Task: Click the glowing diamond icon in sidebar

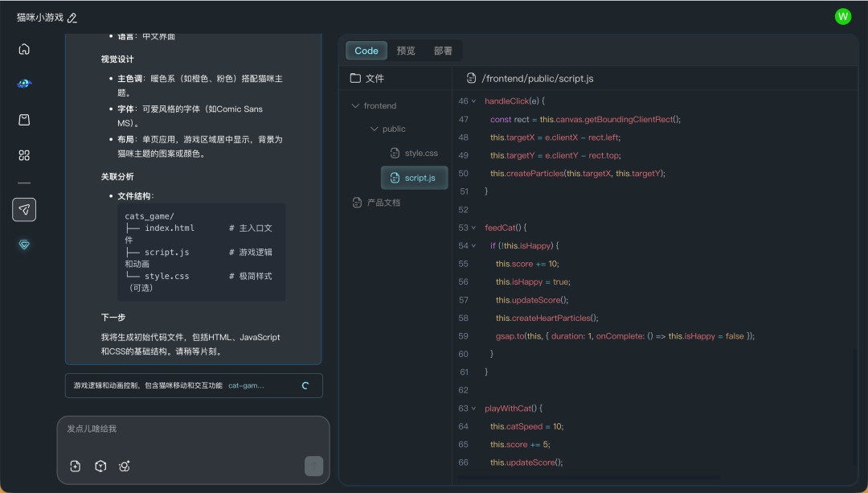Action: click(24, 244)
